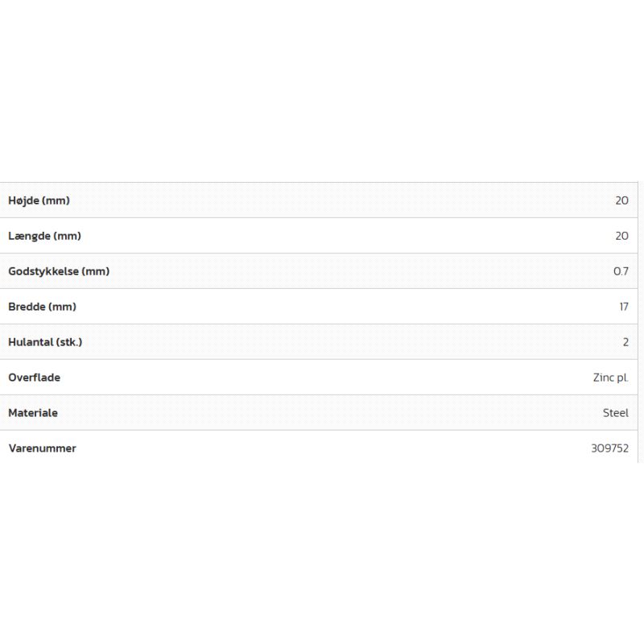Select the item number 309752
This screenshot has width=644, height=644.
(x=609, y=448)
